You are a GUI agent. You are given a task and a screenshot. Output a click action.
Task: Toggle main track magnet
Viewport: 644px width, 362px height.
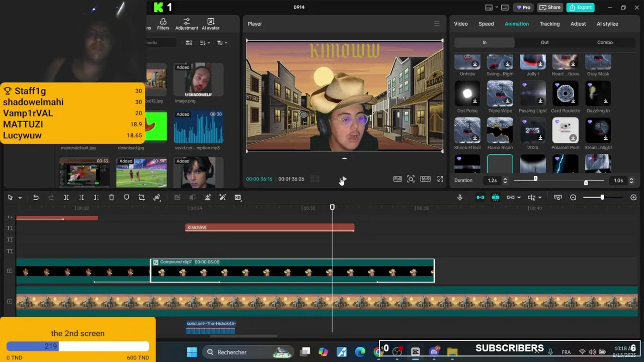click(480, 198)
